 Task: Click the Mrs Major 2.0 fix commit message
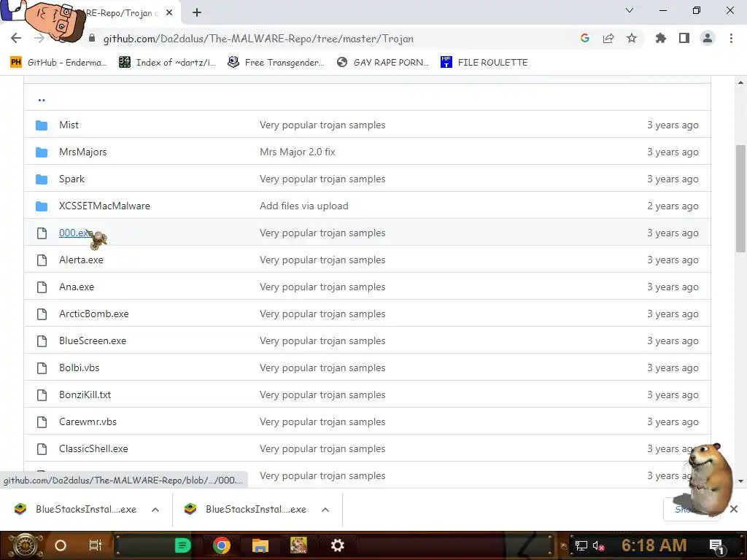click(298, 152)
